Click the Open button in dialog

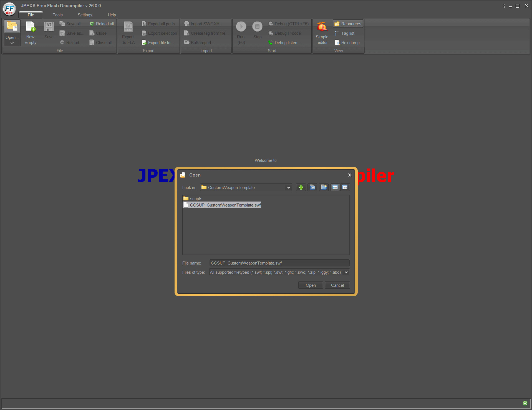311,285
